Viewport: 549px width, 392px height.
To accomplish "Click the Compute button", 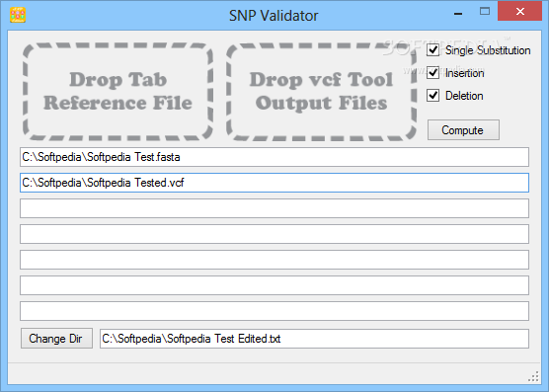I will (463, 130).
